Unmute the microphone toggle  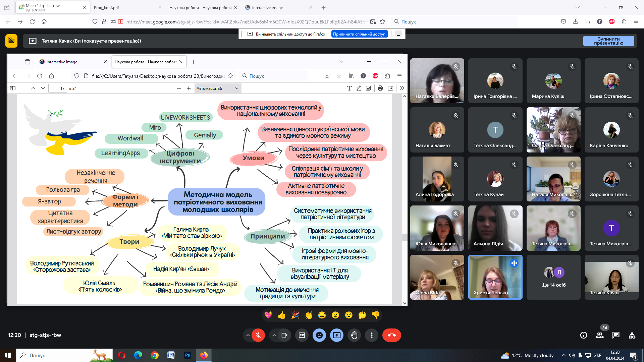[x=258, y=335]
